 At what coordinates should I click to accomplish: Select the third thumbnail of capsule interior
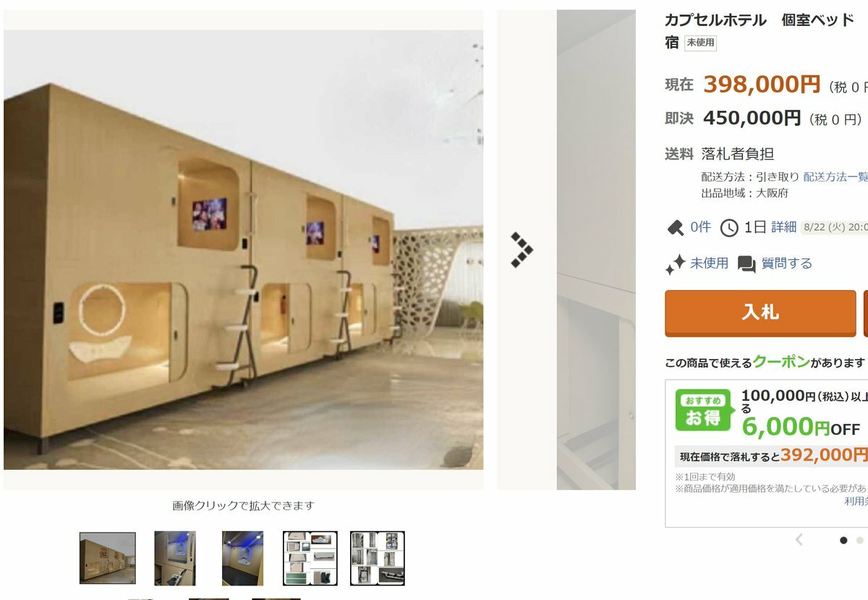click(242, 558)
